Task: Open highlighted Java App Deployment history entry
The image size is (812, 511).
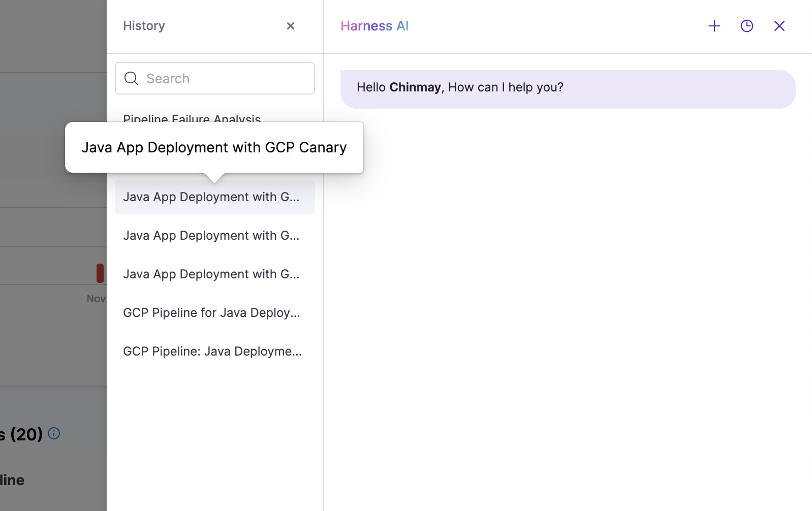Action: click(x=215, y=197)
